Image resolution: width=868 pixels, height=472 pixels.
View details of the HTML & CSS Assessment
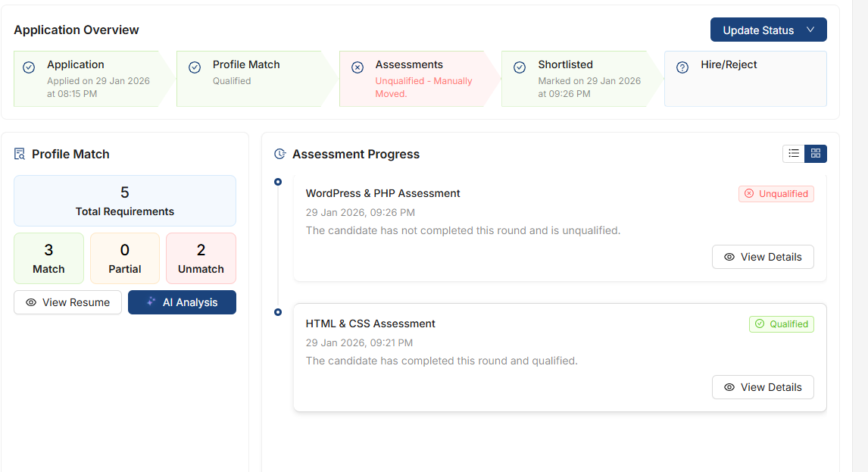pyautogui.click(x=763, y=387)
